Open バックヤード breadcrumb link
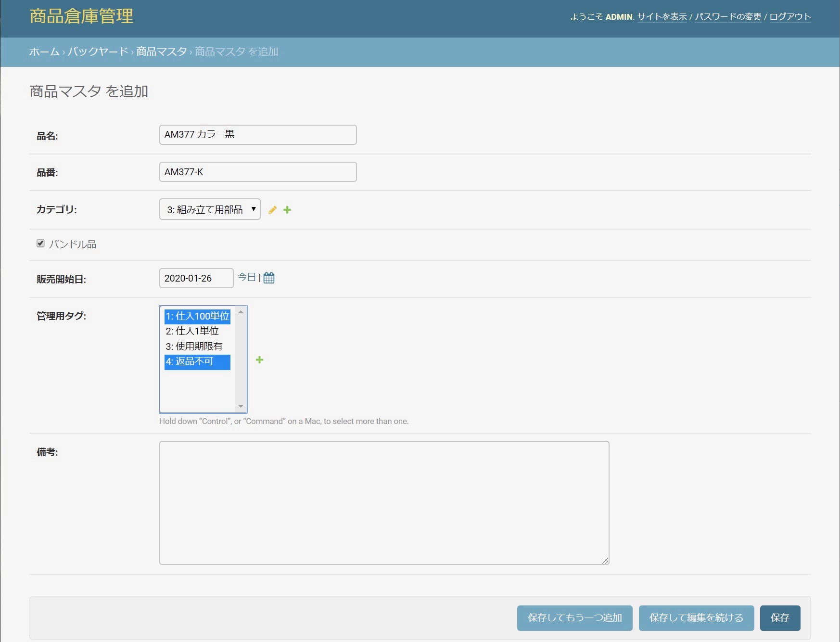 pyautogui.click(x=98, y=51)
